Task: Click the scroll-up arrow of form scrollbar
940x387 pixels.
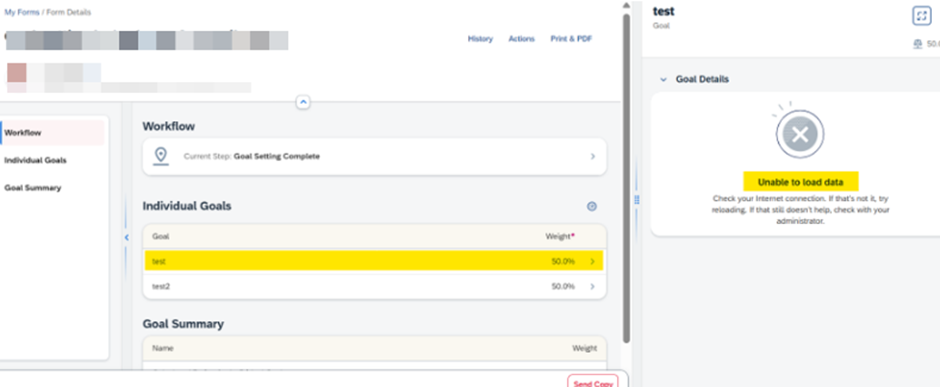Action: (x=626, y=5)
